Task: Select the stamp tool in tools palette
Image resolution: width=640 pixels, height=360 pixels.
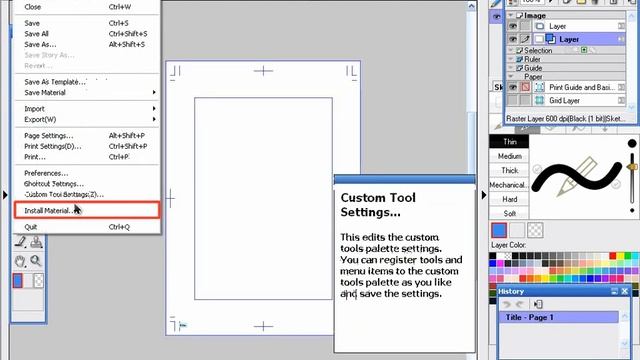Action: [x=36, y=242]
